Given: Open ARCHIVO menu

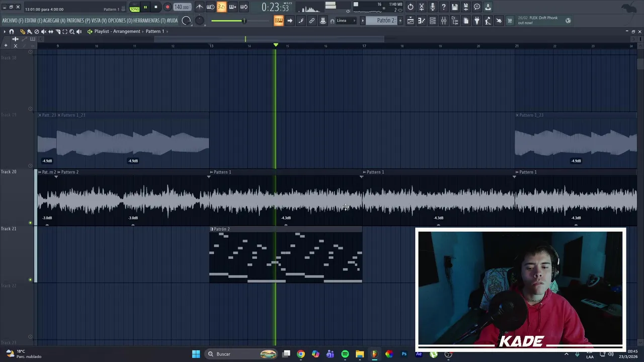Looking at the screenshot, I should (13, 21).
